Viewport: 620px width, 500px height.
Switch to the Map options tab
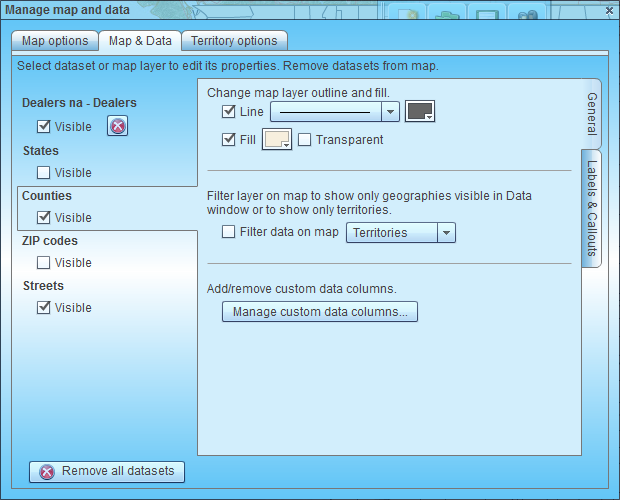55,41
